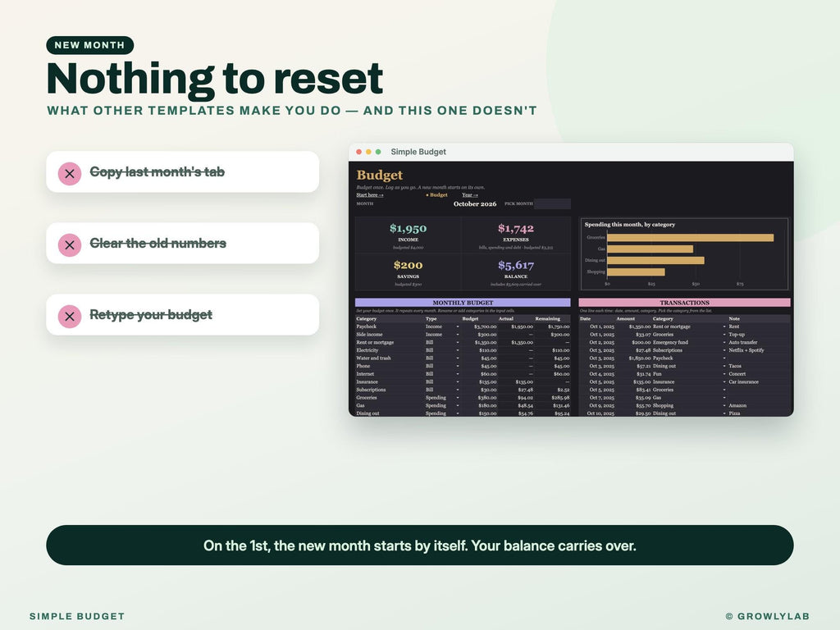The height and width of the screenshot is (630, 840).
Task: Open the Type dropdown for Groceries budget row
Action: point(458,398)
